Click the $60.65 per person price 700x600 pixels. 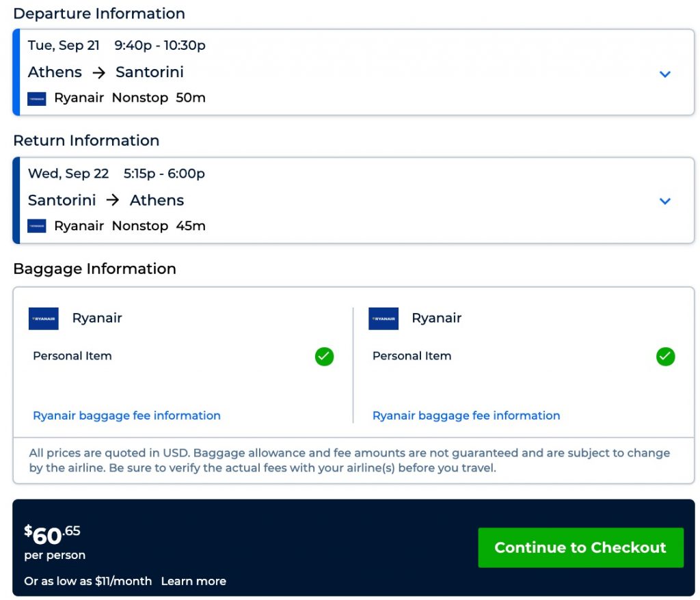point(53,534)
